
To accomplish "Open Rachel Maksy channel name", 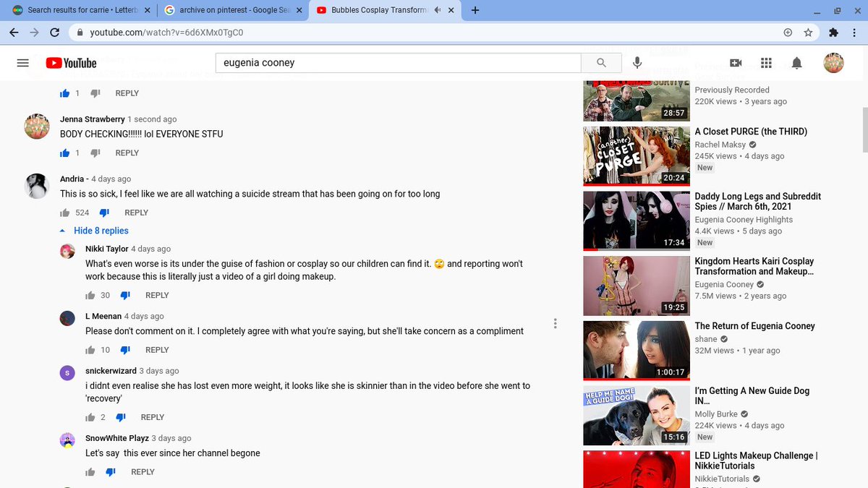I will click(x=720, y=145).
